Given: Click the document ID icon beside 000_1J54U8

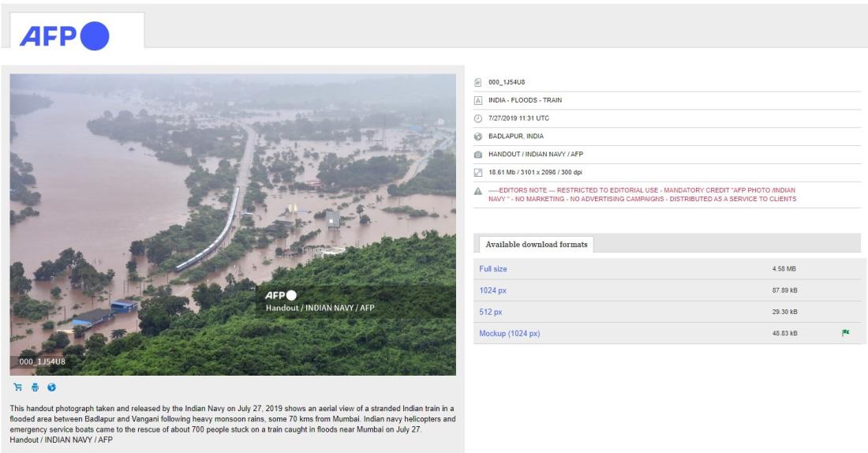Looking at the screenshot, I should (477, 83).
